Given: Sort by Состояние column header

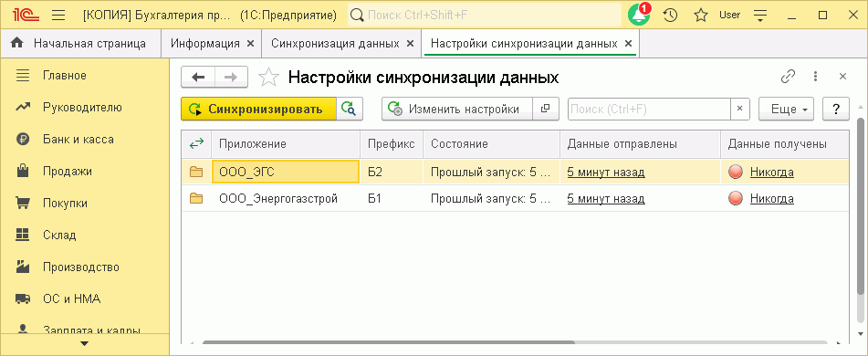Looking at the screenshot, I should (492, 144).
